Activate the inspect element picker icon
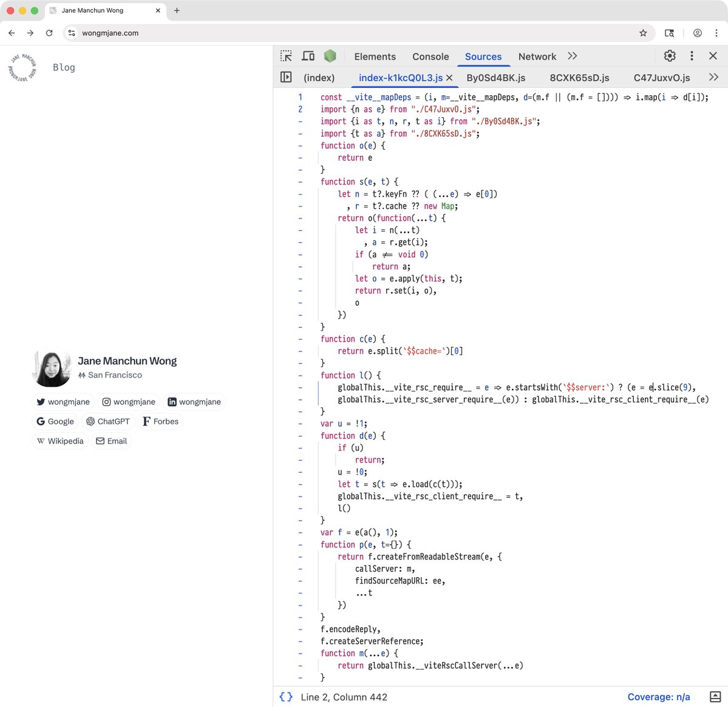The height and width of the screenshot is (707, 728). 286,56
